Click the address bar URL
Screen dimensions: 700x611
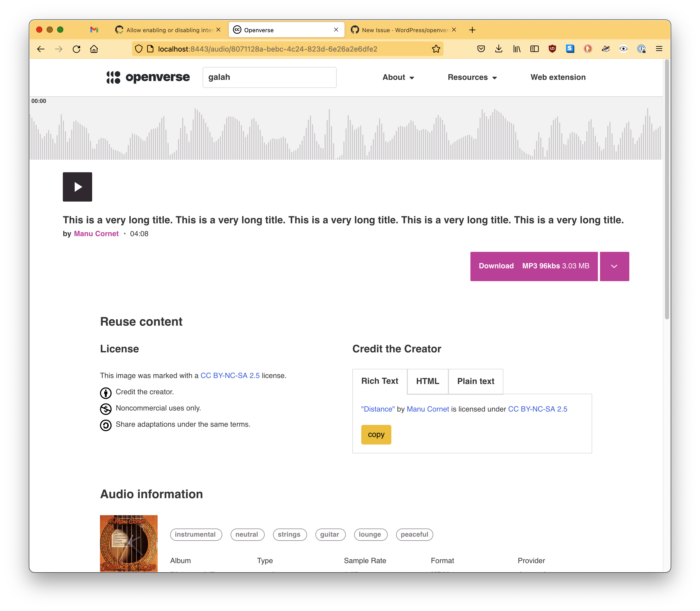coord(267,49)
